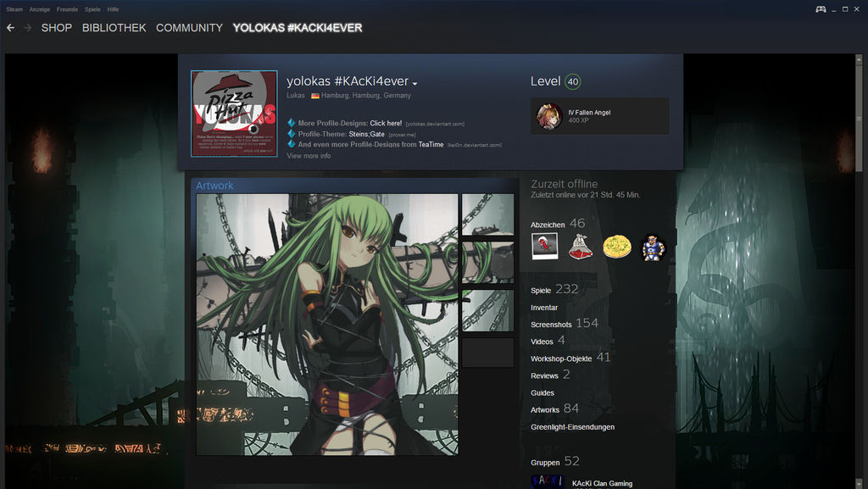Open the Hilfe menu
This screenshot has height=489, width=868.
(113, 9)
